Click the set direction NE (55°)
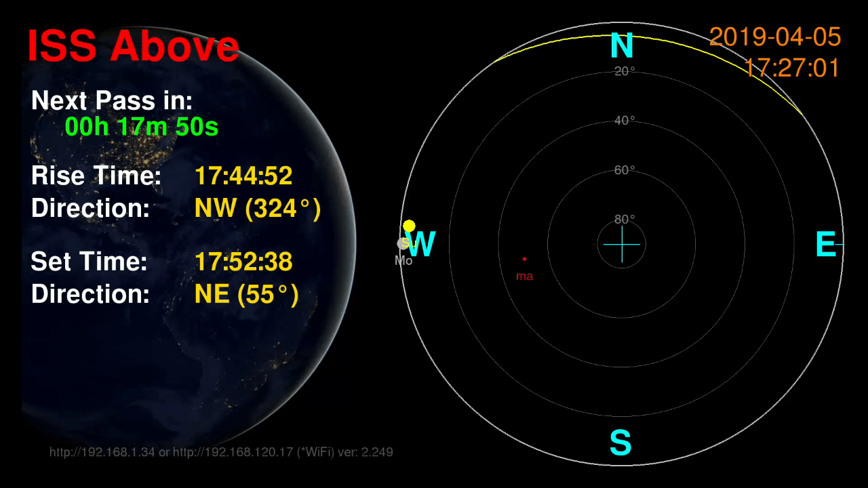868x488 pixels. click(247, 294)
